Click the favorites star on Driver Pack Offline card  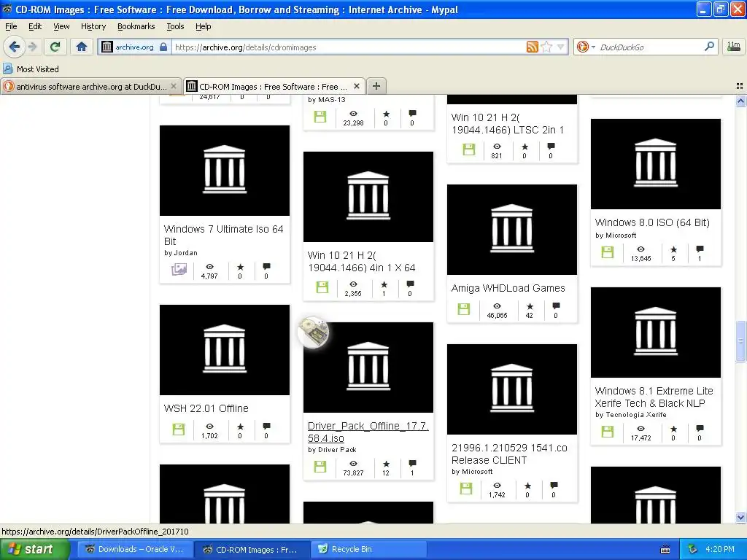[387, 463]
